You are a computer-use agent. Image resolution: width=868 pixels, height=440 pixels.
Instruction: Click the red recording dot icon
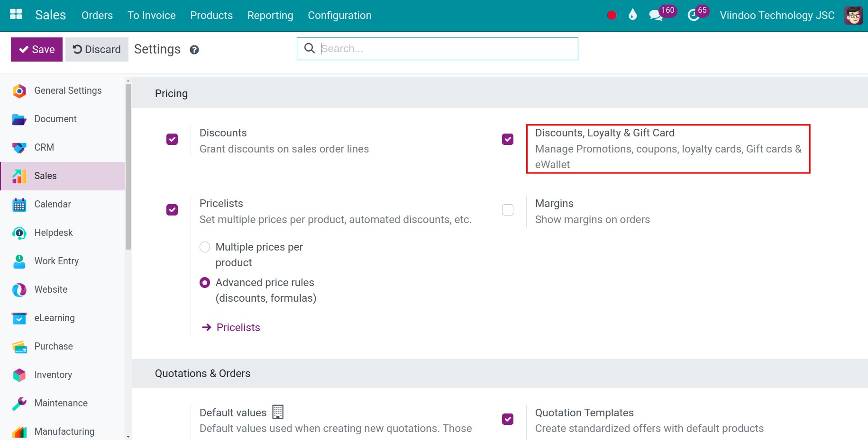tap(612, 15)
